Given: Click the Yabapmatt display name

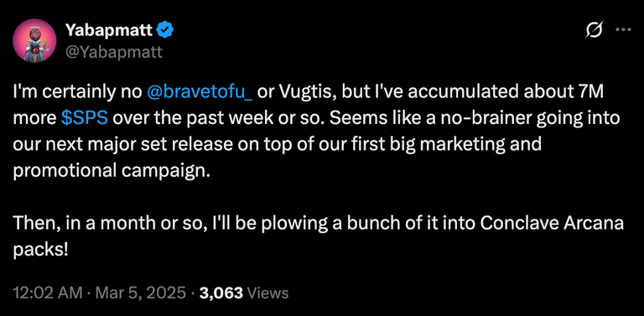Looking at the screenshot, I should pos(109,30).
